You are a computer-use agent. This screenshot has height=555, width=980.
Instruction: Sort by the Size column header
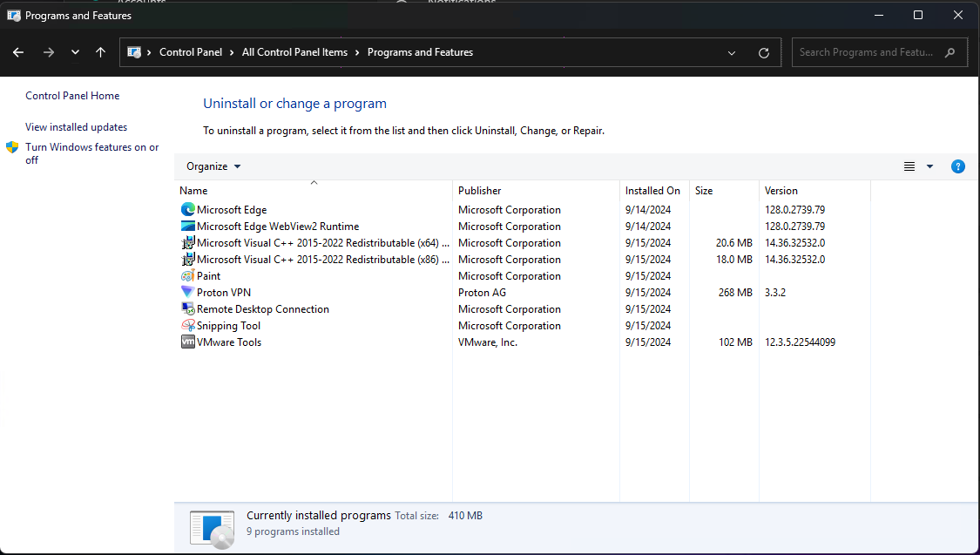(725, 191)
